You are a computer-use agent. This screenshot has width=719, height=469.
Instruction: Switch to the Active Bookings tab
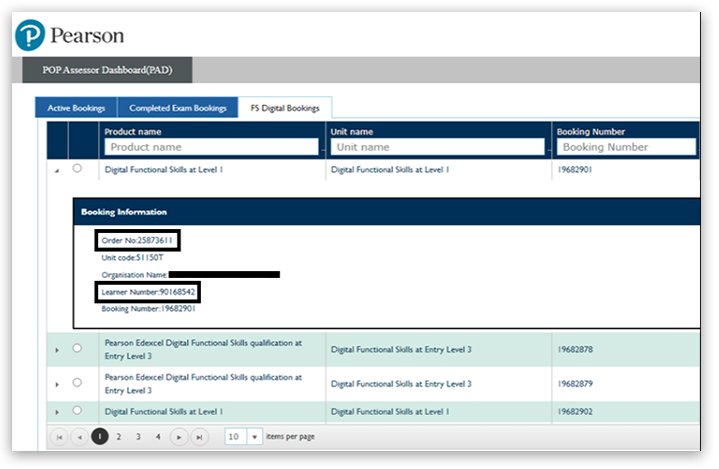coord(76,108)
